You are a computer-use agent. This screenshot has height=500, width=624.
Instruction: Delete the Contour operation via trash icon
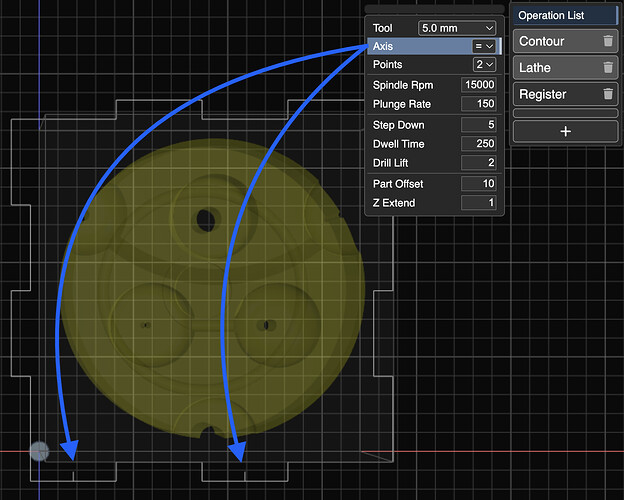pos(608,42)
